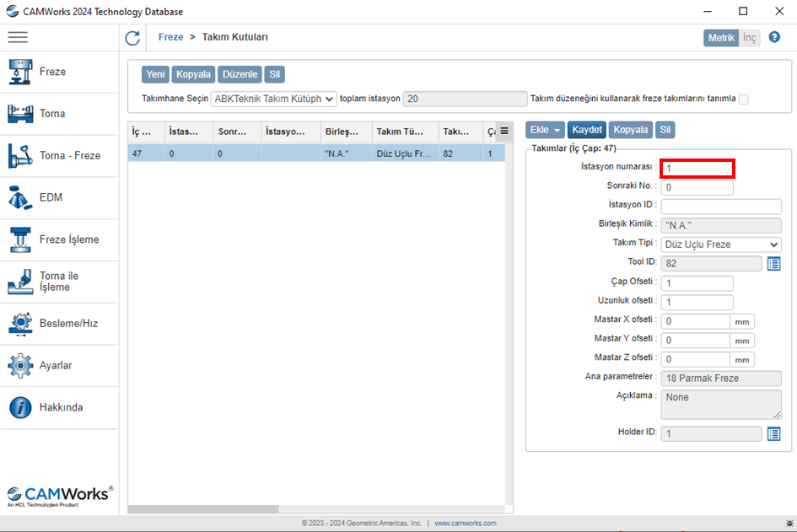Open Ayarlar settings gear icon
Viewport: 797px width, 532px height.
(x=19, y=366)
